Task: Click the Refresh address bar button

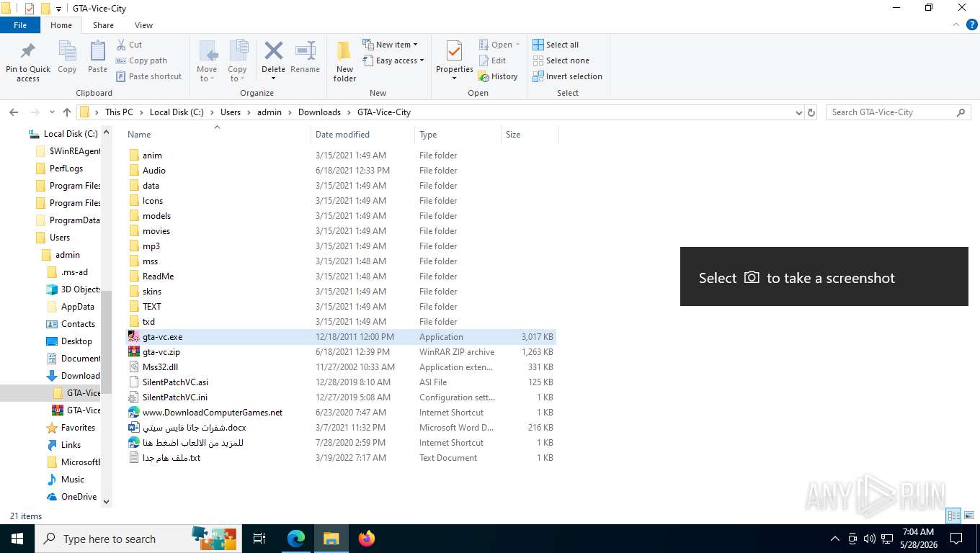Action: [811, 112]
